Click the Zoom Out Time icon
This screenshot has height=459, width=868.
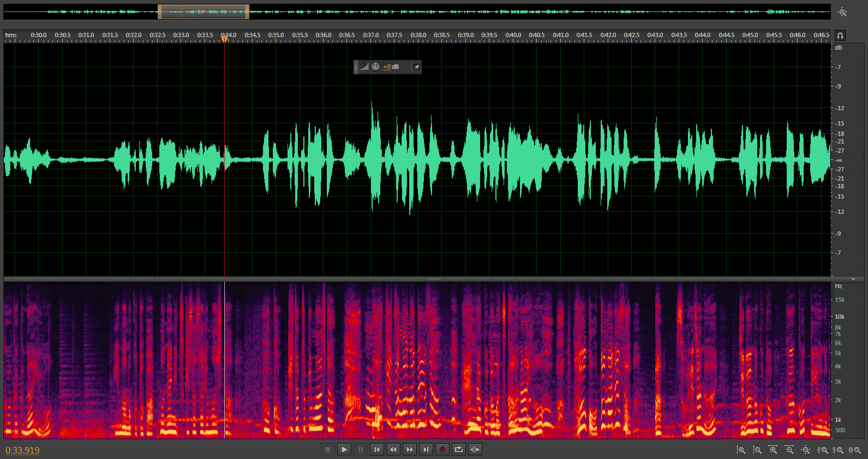click(x=789, y=450)
